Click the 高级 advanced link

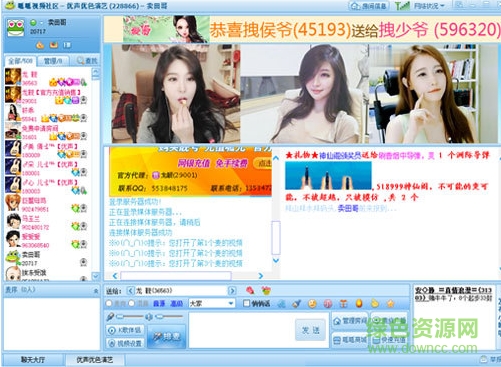pyautogui.click(x=177, y=303)
